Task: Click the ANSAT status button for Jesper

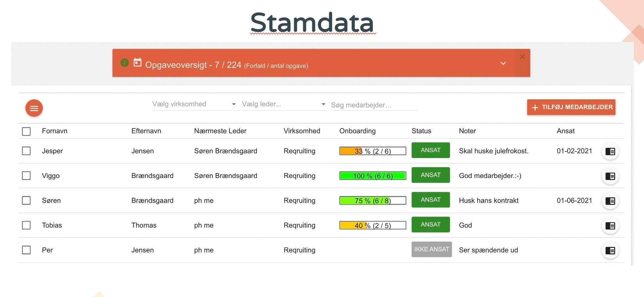Action: pos(431,150)
